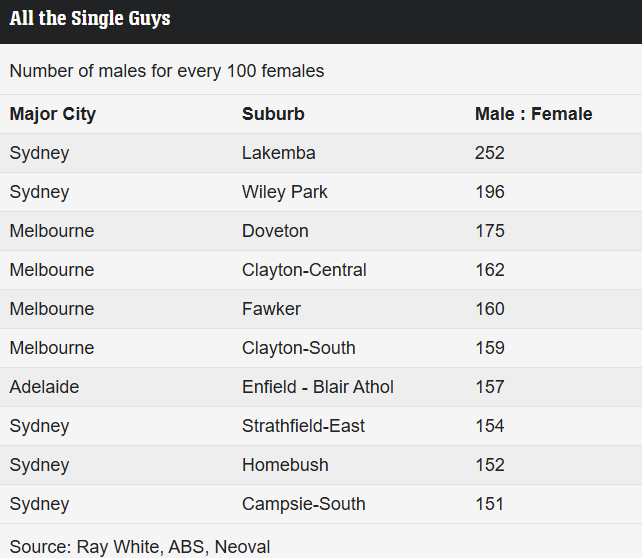Select the Adelaide city cell
The image size is (642, 558).
(x=44, y=387)
